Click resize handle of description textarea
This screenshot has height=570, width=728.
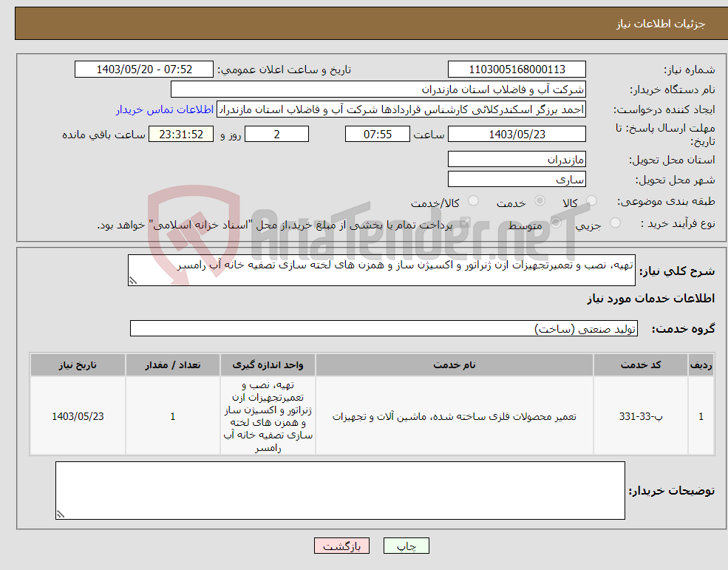(x=133, y=281)
